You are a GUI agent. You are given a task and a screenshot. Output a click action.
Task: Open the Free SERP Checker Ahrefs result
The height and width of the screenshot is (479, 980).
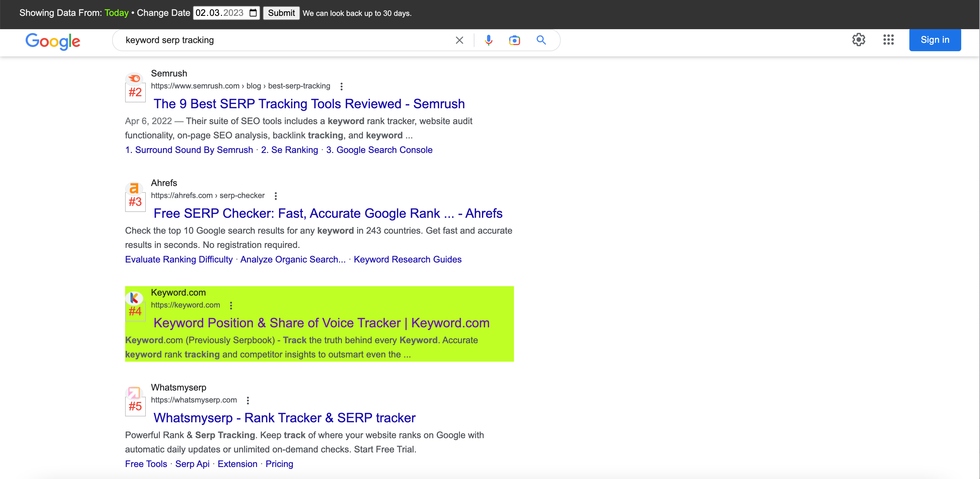click(x=328, y=214)
